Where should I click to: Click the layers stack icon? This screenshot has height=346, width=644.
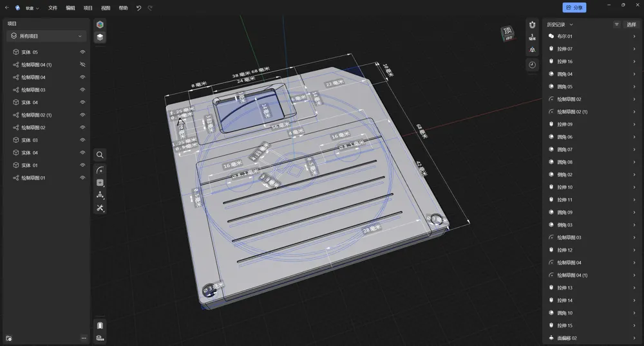(x=100, y=37)
